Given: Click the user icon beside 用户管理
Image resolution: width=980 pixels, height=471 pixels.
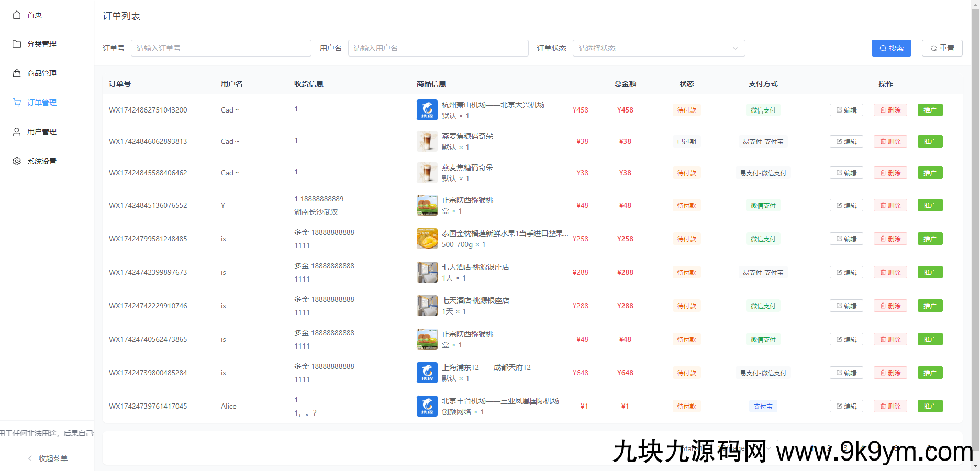Looking at the screenshot, I should (16, 132).
